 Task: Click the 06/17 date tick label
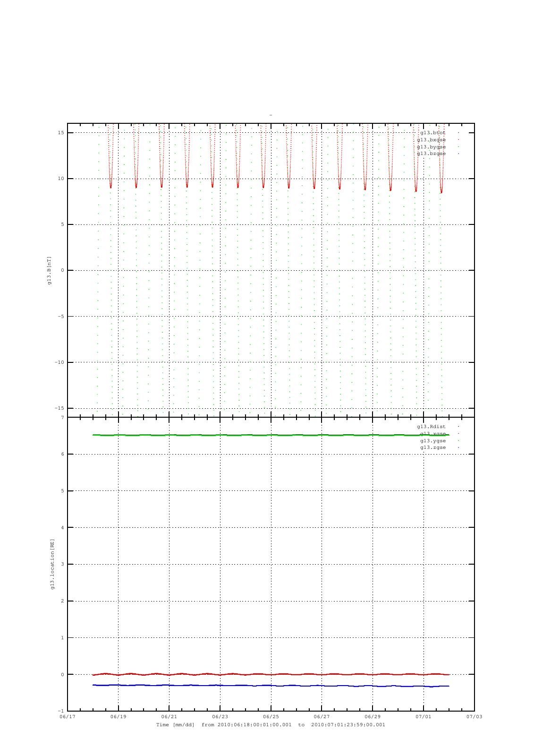coord(68,717)
